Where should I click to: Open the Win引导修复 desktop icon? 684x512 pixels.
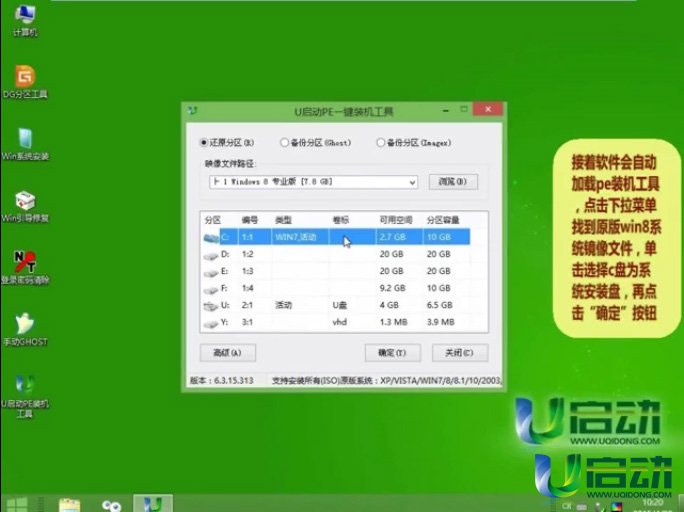25,206
